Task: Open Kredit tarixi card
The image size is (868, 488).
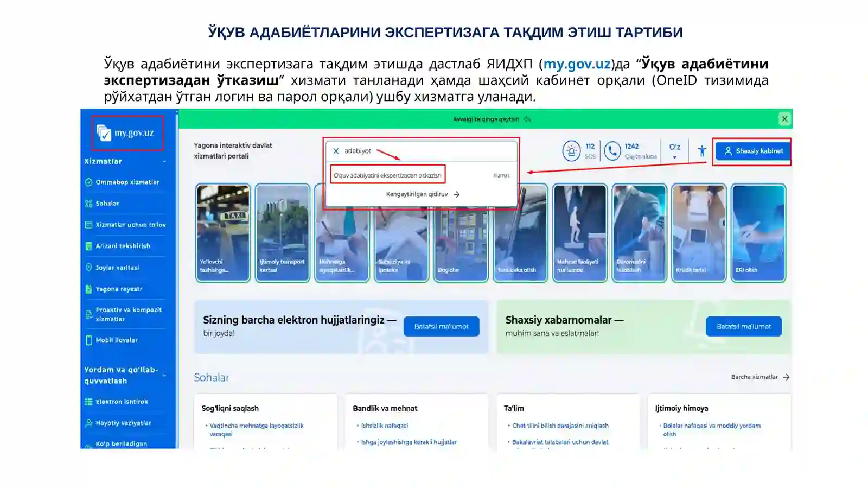Action: coord(699,233)
